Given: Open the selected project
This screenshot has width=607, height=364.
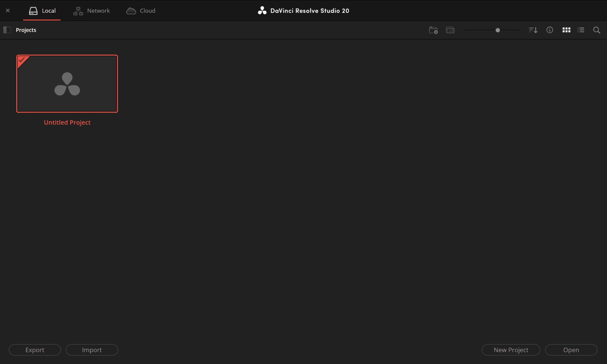Looking at the screenshot, I should 571,350.
